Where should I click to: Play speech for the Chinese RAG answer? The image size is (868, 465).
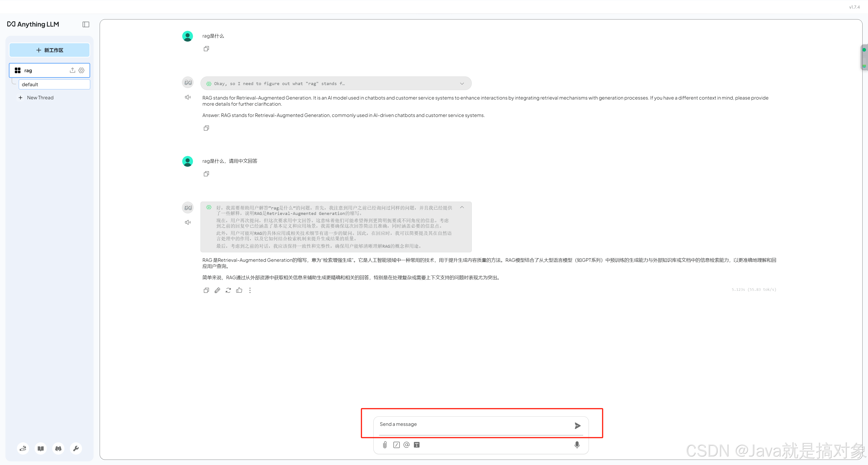[188, 222]
